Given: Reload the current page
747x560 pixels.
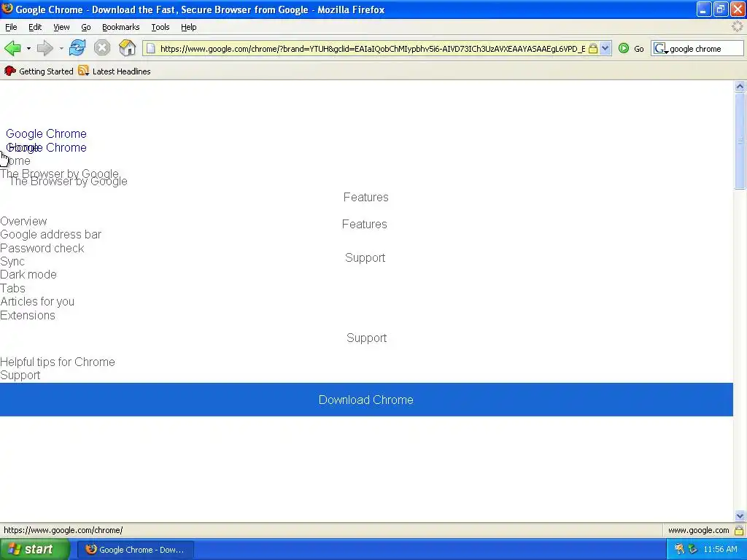Looking at the screenshot, I should click(77, 48).
